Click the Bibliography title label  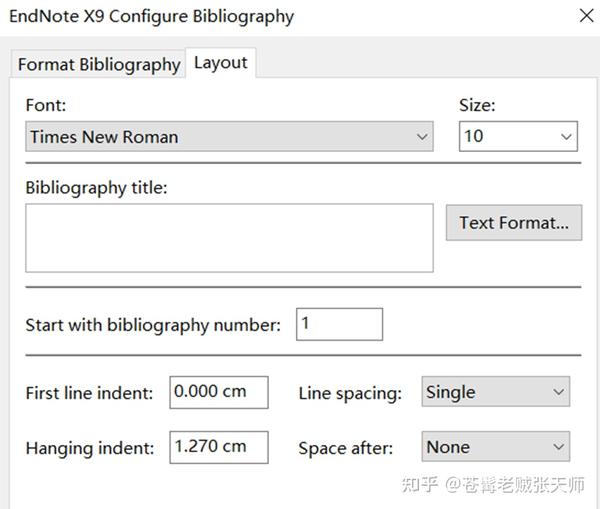(97, 188)
